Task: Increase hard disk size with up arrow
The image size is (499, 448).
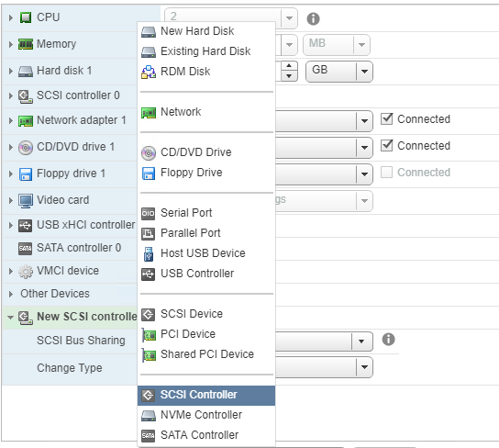Action: tap(289, 66)
